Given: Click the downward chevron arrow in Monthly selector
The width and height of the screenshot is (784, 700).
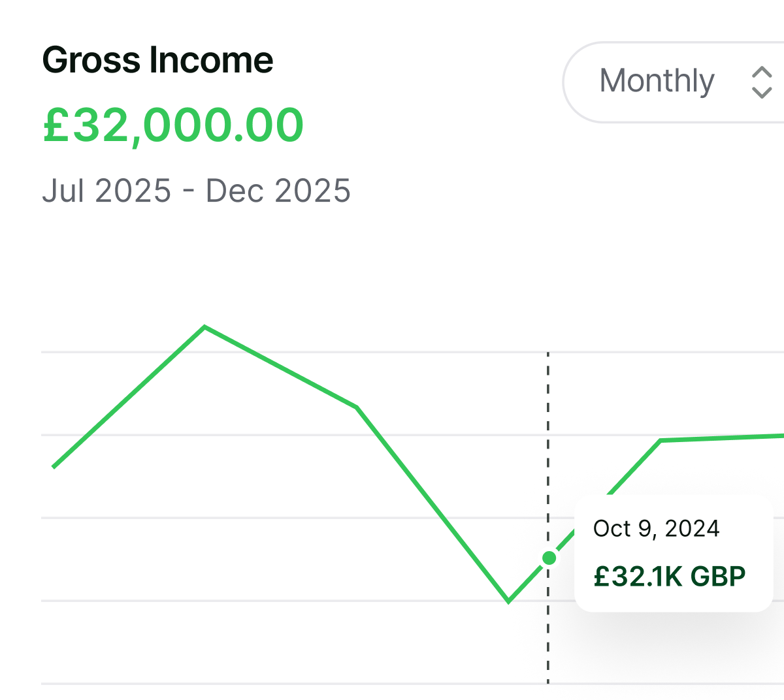Looking at the screenshot, I should pos(762,93).
